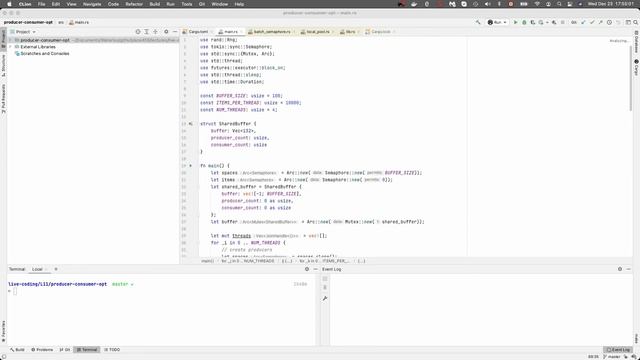Screen dimensions: 640x360
Task: Select Scratches and Consoles tree item
Action: 45,53
